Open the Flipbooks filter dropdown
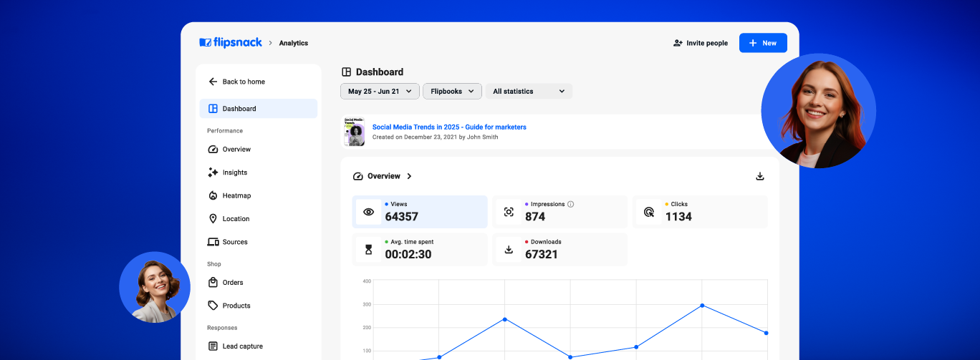This screenshot has height=360, width=980. tap(452, 91)
